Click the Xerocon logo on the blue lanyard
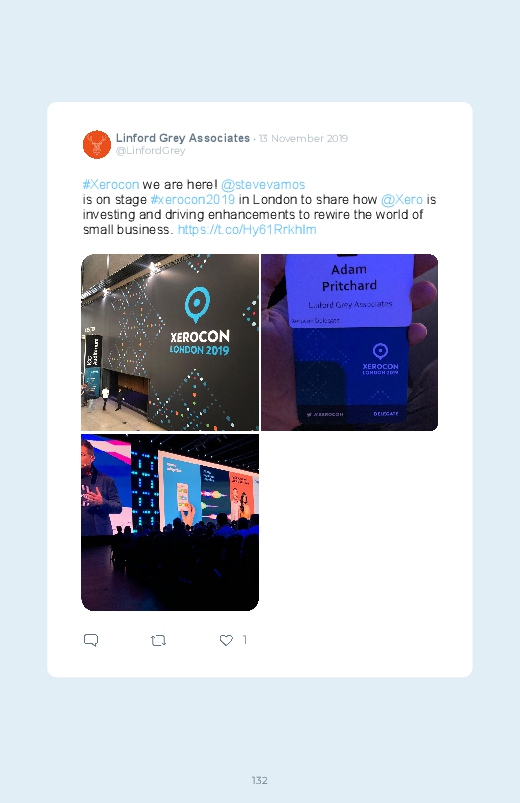This screenshot has height=803, width=520. 380,360
